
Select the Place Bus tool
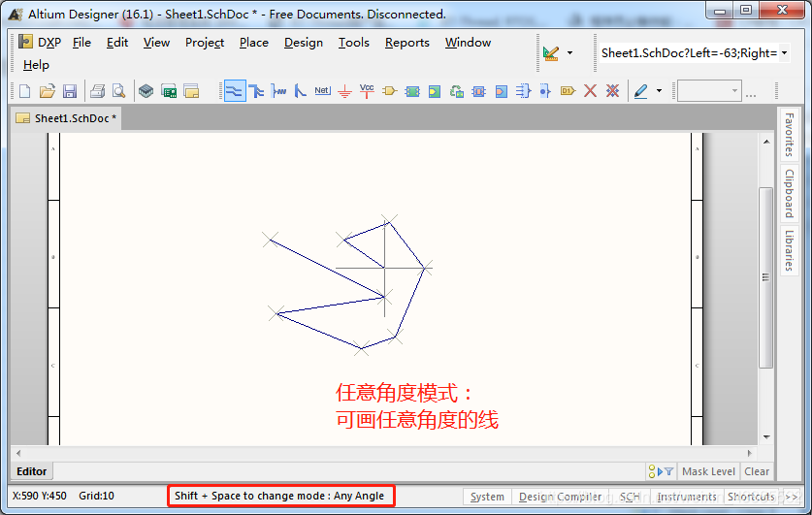tap(256, 91)
